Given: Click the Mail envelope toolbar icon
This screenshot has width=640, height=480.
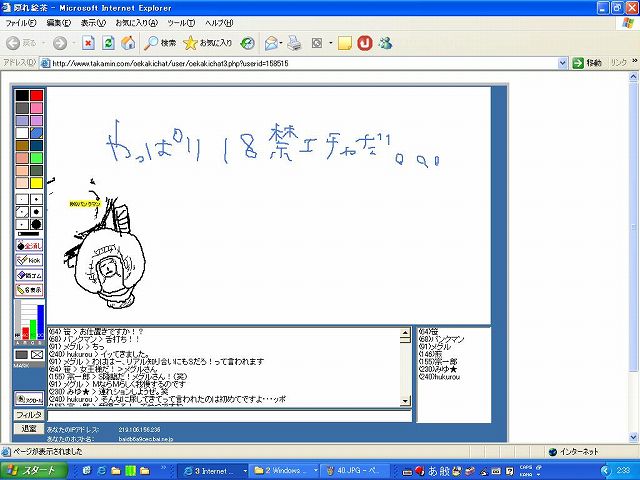Looking at the screenshot, I should point(271,43).
